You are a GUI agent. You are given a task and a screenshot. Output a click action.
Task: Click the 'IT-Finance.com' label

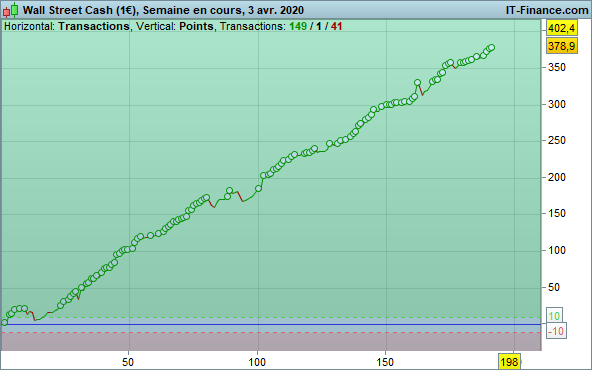coord(547,10)
